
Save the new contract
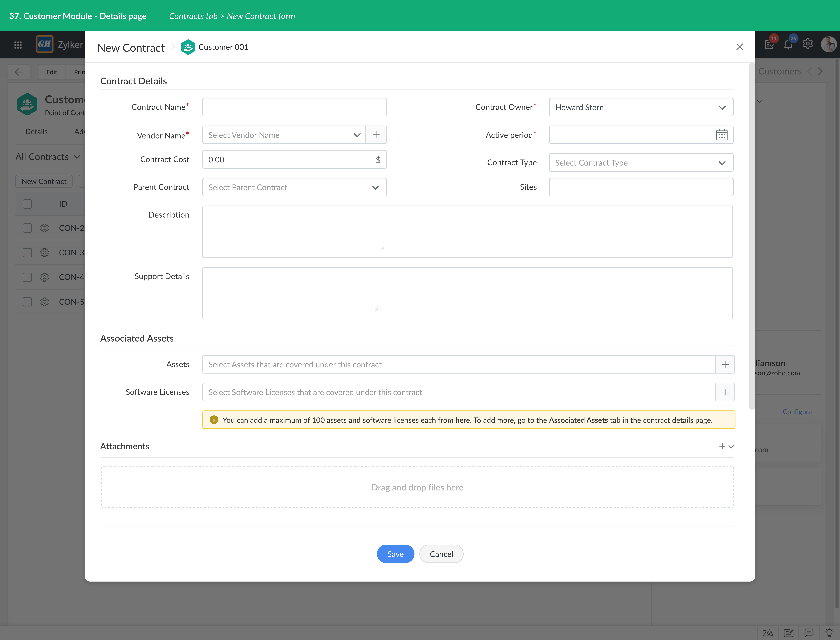click(395, 554)
